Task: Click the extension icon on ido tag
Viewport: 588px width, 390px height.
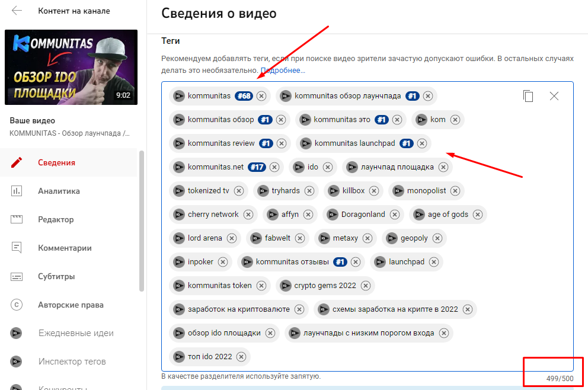Action: pyautogui.click(x=299, y=167)
